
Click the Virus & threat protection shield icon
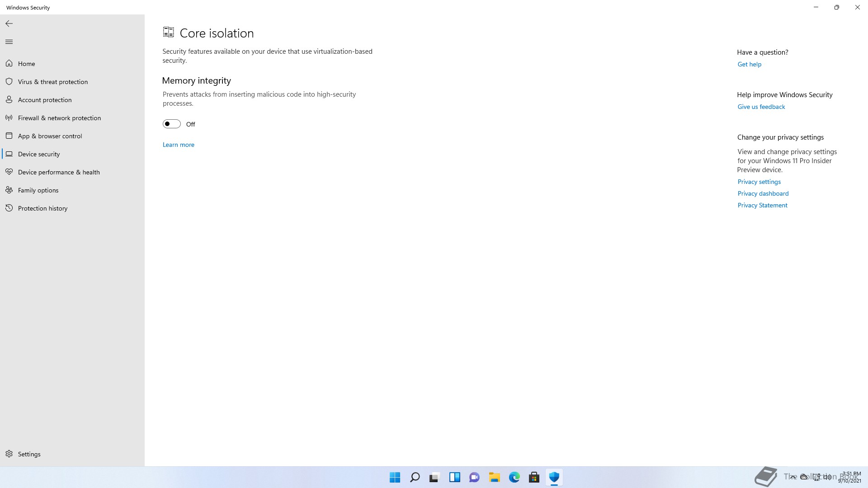[x=9, y=81]
